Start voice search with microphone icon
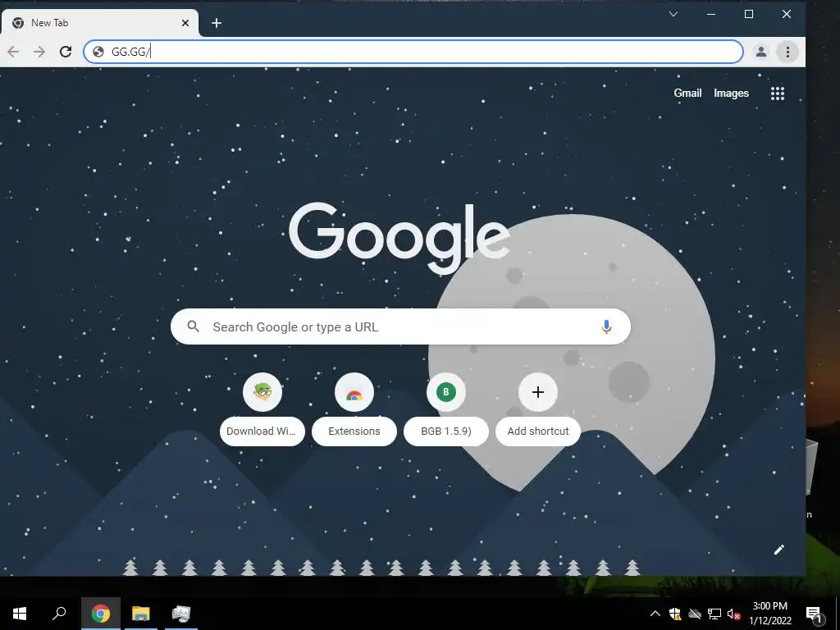 pos(606,326)
